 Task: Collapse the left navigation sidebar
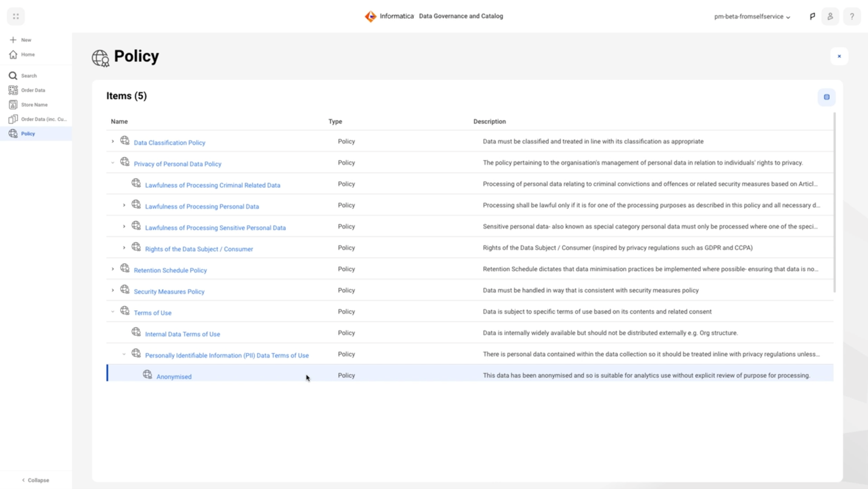[35, 480]
